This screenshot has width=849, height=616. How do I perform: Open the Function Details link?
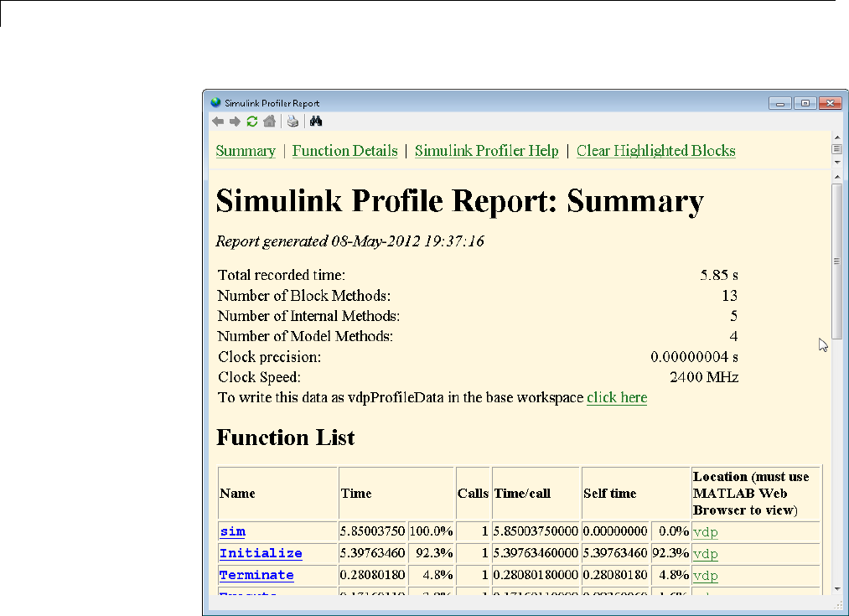pos(345,151)
